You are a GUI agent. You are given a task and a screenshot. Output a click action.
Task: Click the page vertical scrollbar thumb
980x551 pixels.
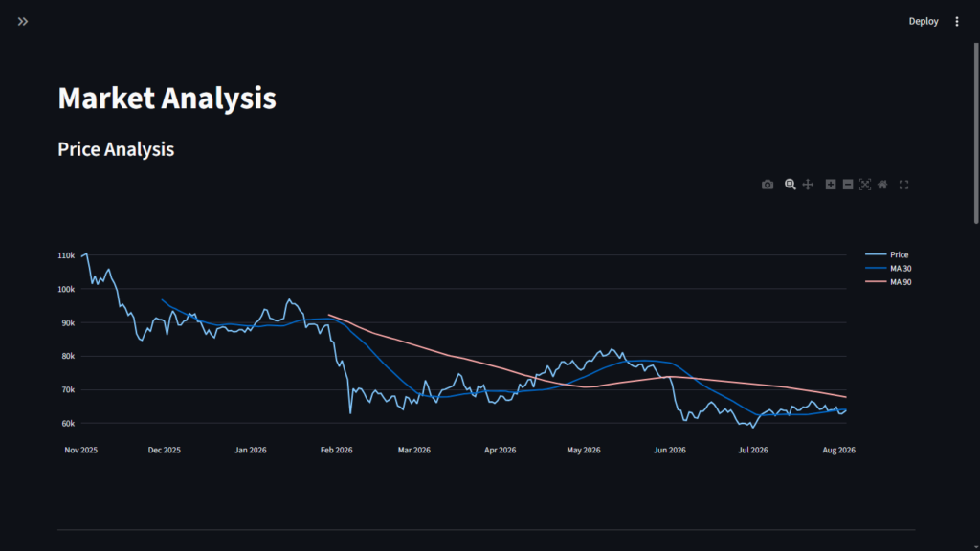pyautogui.click(x=976, y=133)
